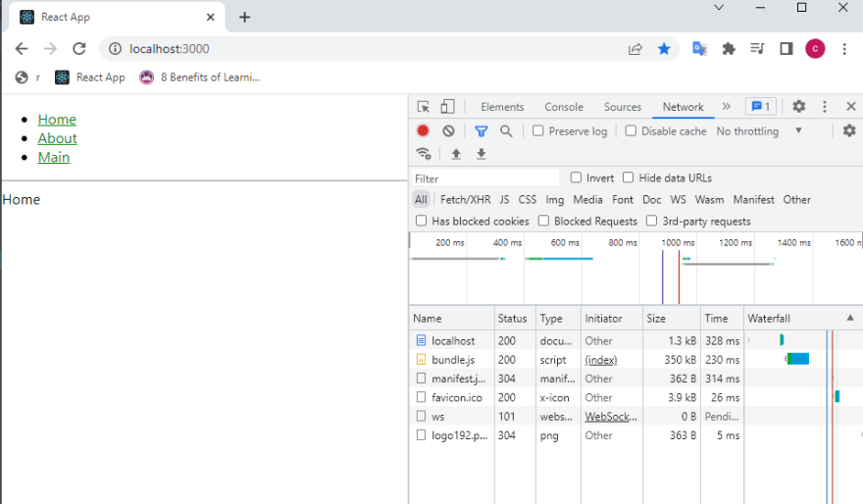Image resolution: width=863 pixels, height=504 pixels.
Task: Show more DevTools tabs chevron
Action: pyautogui.click(x=726, y=106)
